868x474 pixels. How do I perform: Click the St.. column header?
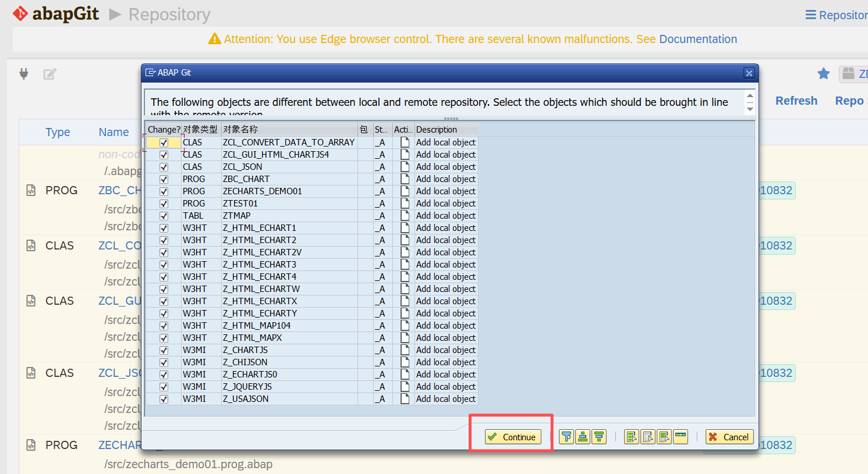[x=382, y=129]
